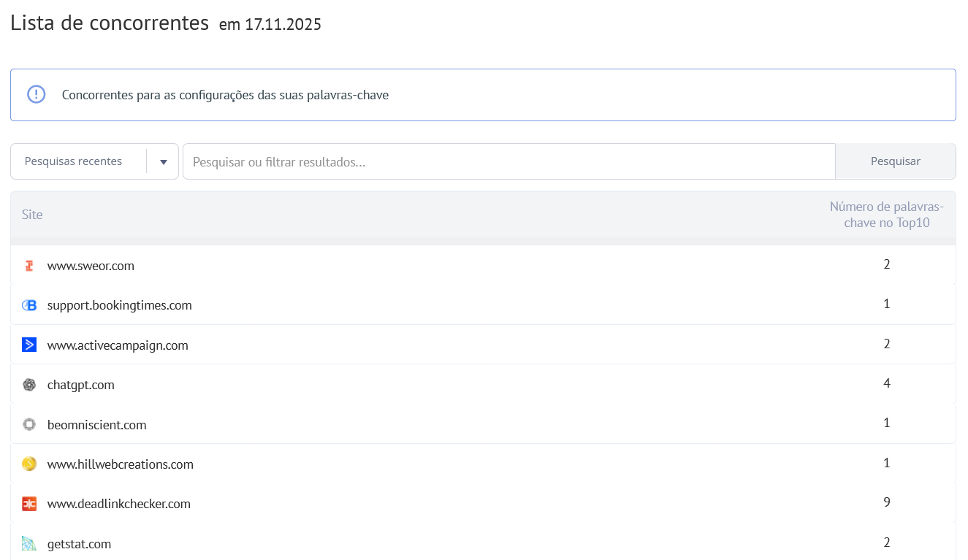Image resolution: width=968 pixels, height=560 pixels.
Task: Click the ChatGPT favicon icon
Action: coord(29,385)
